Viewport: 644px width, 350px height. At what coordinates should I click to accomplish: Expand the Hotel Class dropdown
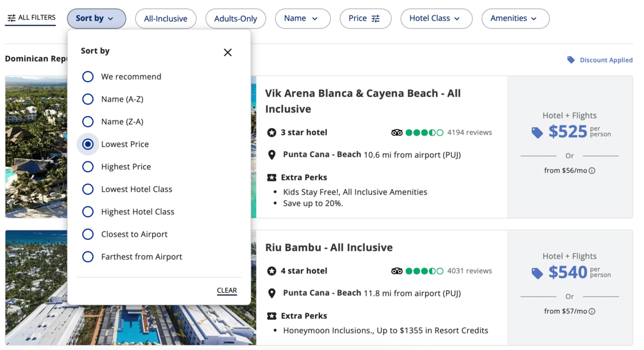click(436, 18)
